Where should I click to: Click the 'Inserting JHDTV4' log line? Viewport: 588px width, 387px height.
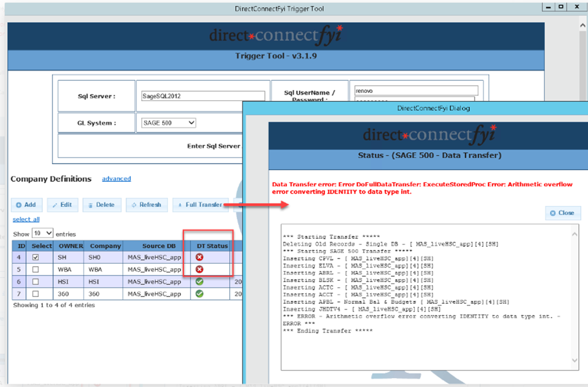(362, 309)
